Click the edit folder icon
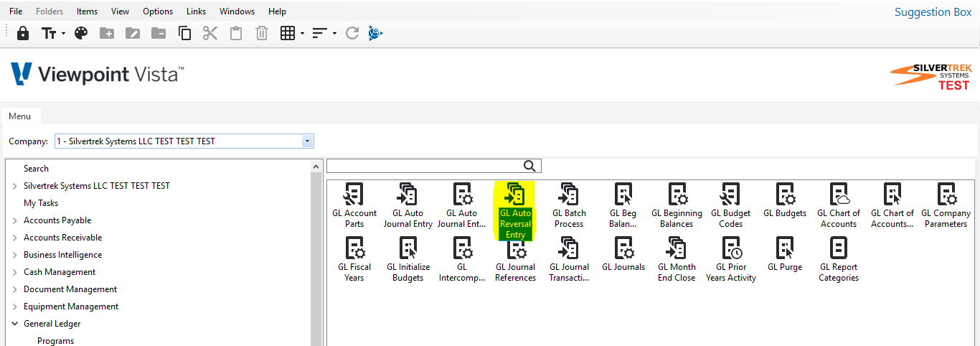Viewport: 980px width, 346px height. coord(133,33)
